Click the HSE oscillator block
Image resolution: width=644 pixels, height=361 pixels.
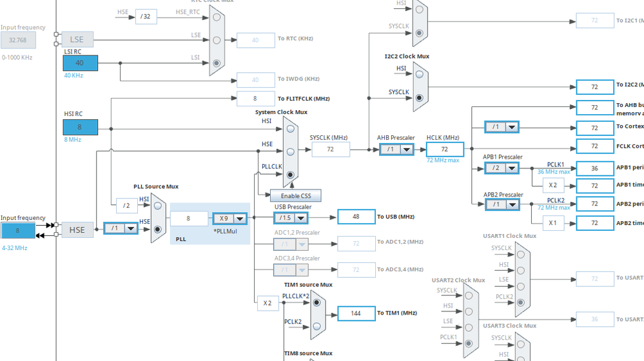(77, 230)
